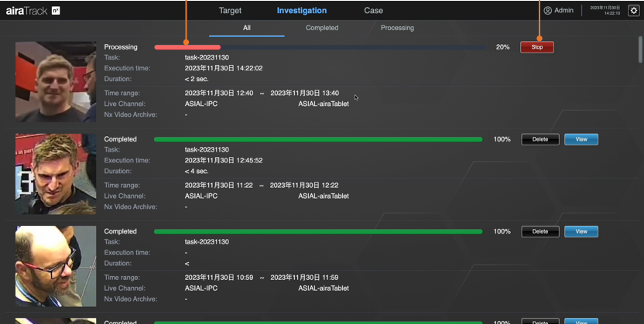The height and width of the screenshot is (324, 644).
Task: Click time range end 2023年11月30日 13:40
Action: point(305,93)
